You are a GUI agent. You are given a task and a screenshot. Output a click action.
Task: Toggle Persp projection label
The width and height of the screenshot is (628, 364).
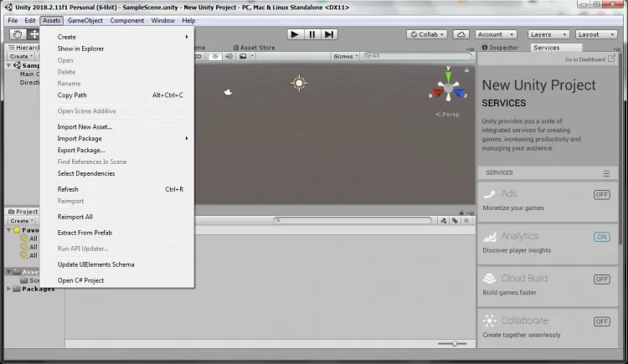[447, 114]
